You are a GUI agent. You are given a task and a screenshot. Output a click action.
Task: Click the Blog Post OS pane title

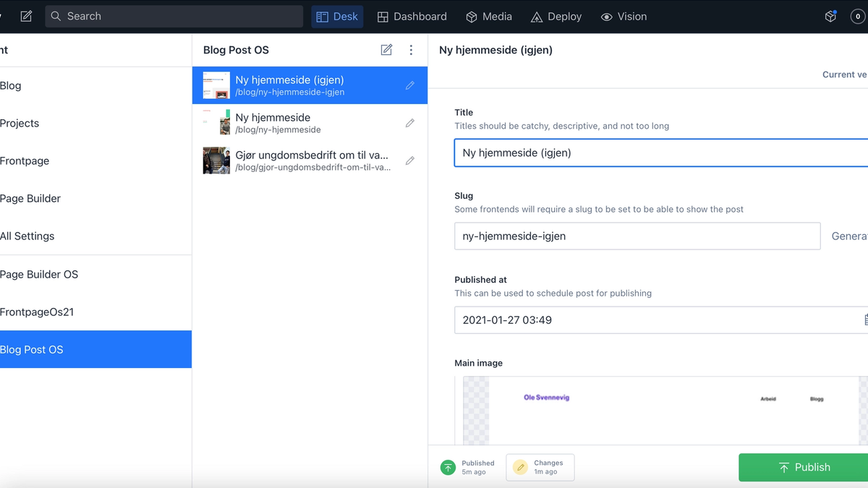236,50
